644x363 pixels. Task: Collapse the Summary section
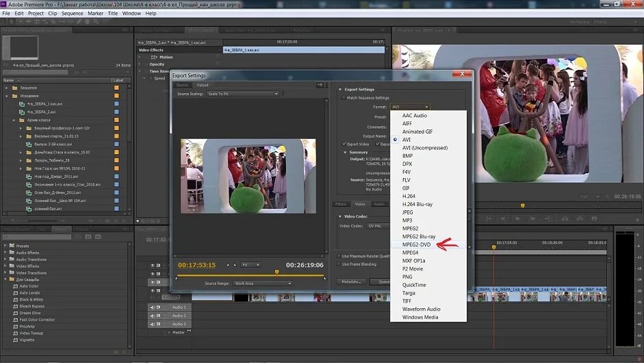(345, 152)
